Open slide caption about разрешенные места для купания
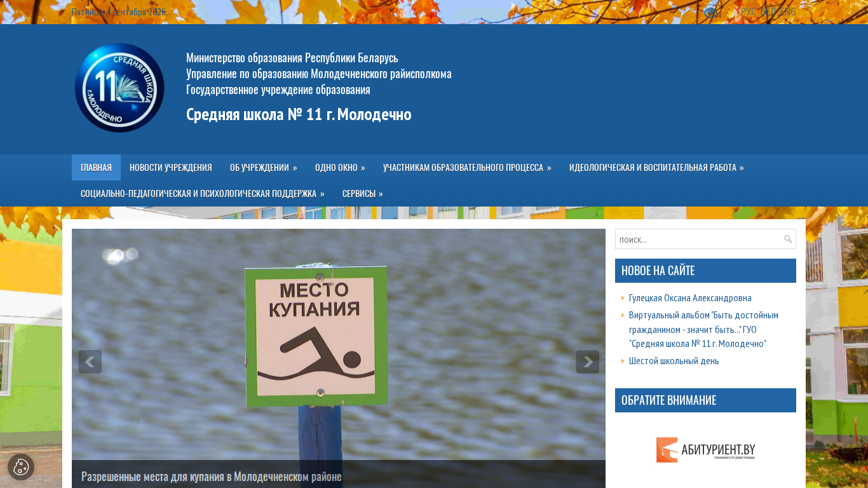 click(212, 477)
